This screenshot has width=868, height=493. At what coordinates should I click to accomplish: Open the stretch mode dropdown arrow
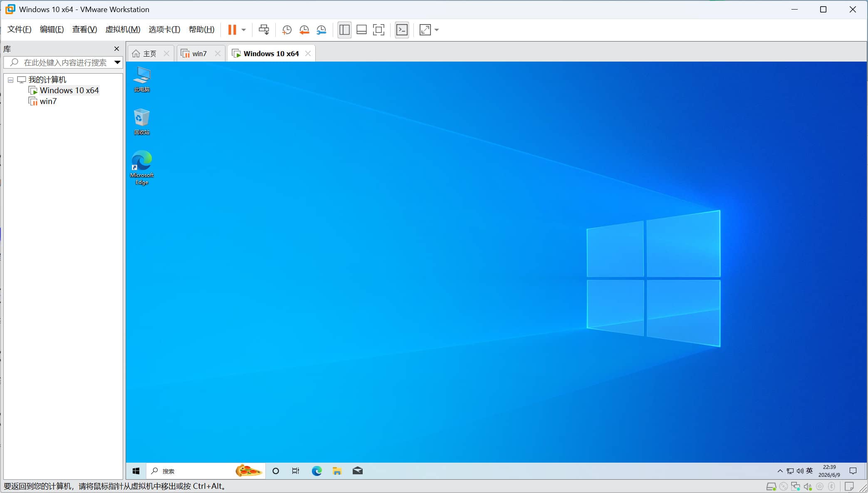[x=437, y=30]
